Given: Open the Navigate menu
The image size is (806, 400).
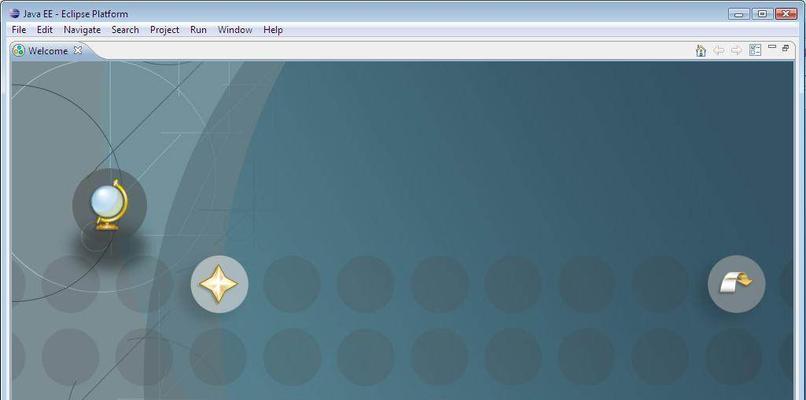Looking at the screenshot, I should 82,30.
